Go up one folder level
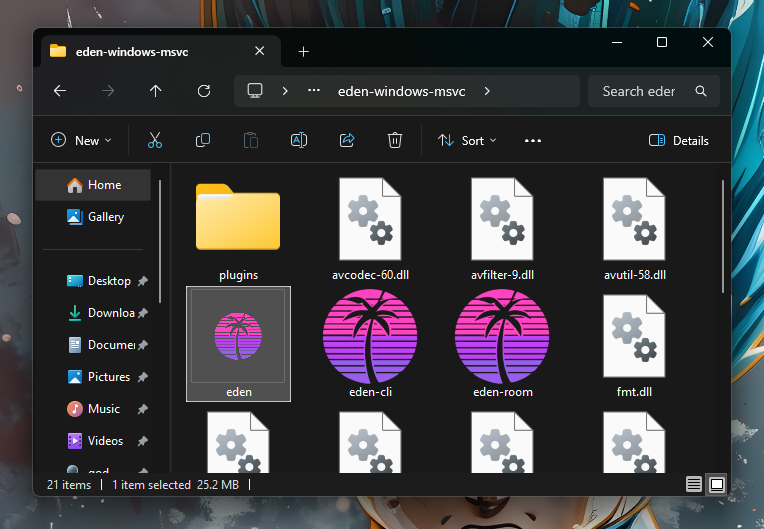764x529 pixels. tap(155, 91)
